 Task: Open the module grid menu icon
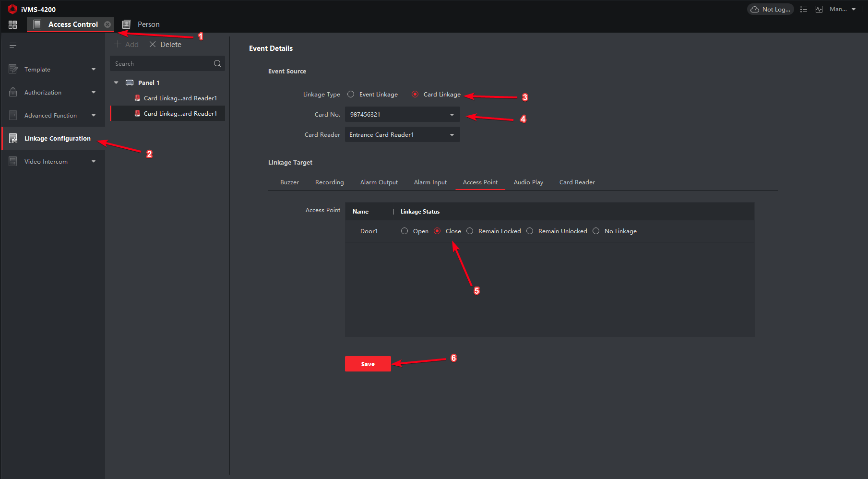[13, 24]
